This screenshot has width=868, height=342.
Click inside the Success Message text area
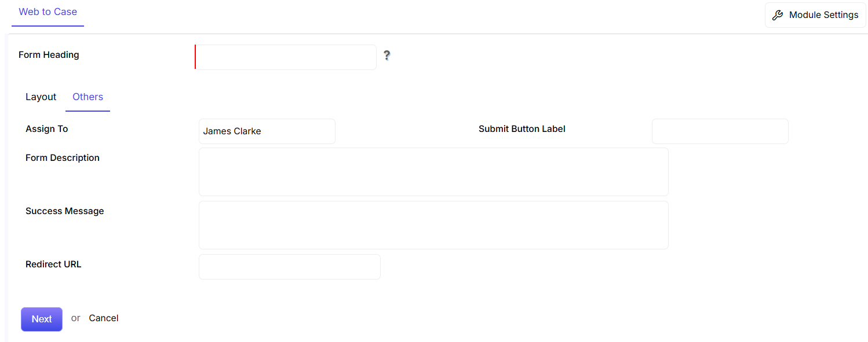(433, 225)
